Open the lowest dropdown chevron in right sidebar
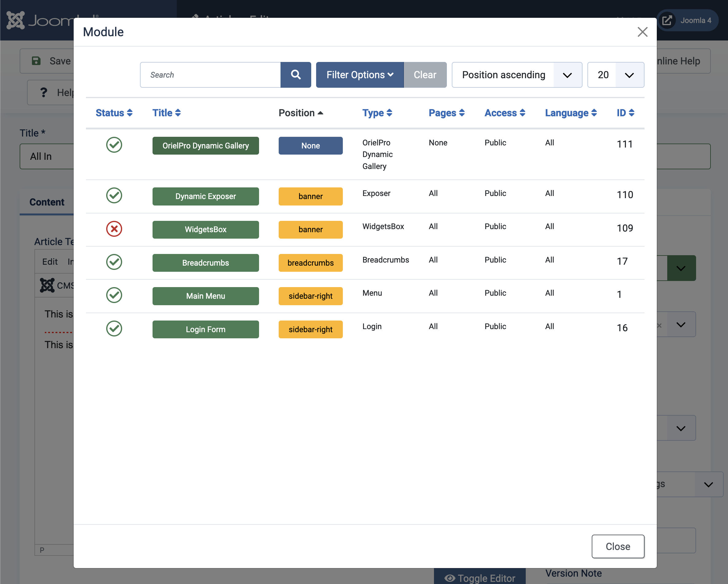Image resolution: width=728 pixels, height=584 pixels. coord(708,485)
